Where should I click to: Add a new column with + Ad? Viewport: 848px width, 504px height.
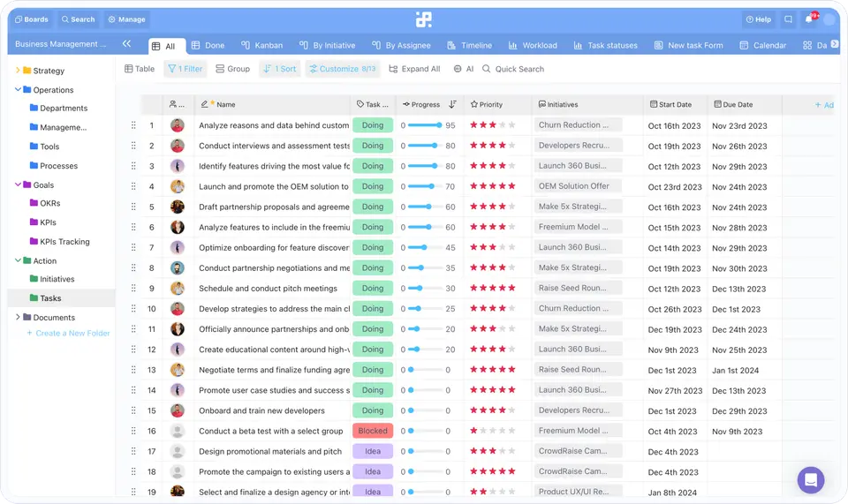point(824,105)
